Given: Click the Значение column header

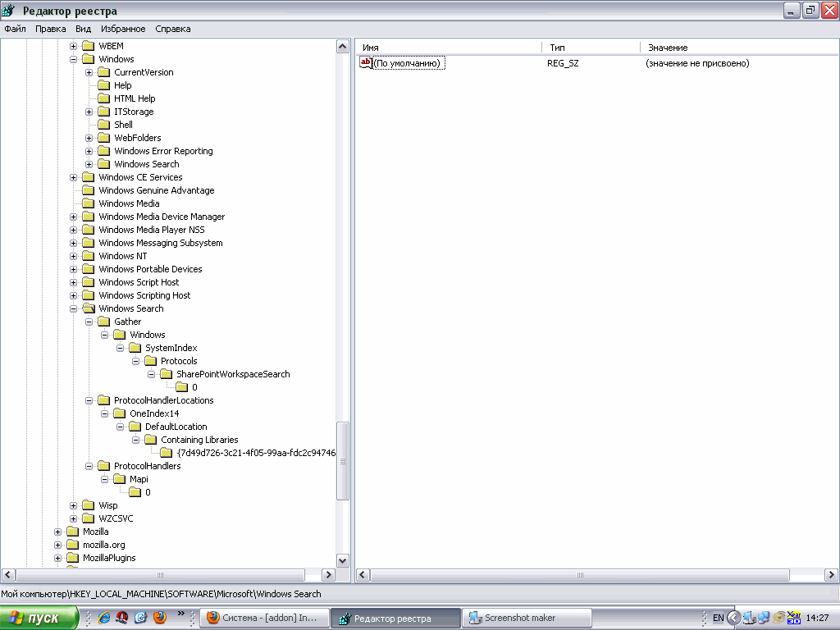Looking at the screenshot, I should 668,48.
